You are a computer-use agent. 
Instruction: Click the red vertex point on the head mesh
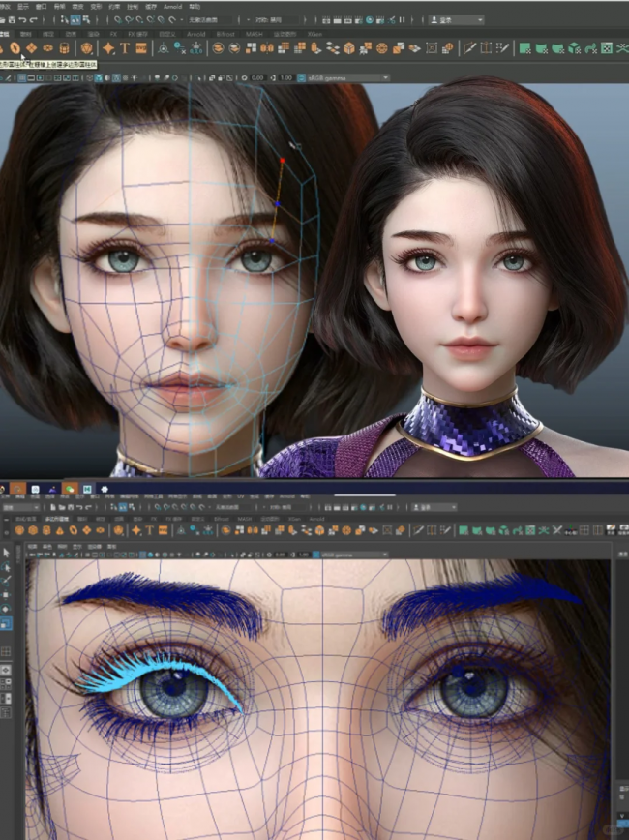pyautogui.click(x=283, y=161)
